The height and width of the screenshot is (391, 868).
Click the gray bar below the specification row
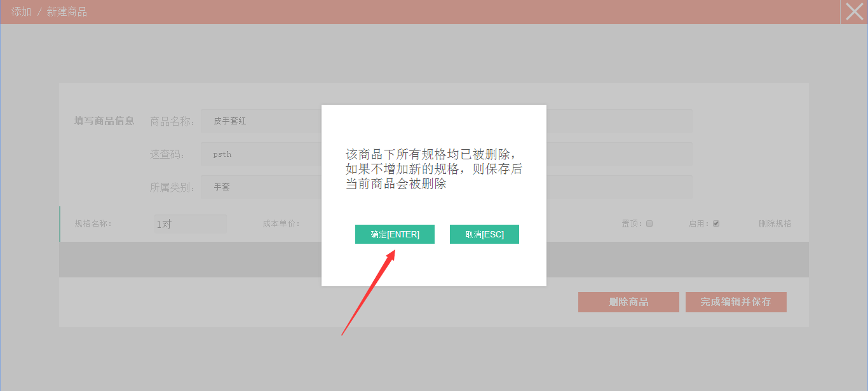[x=191, y=260]
